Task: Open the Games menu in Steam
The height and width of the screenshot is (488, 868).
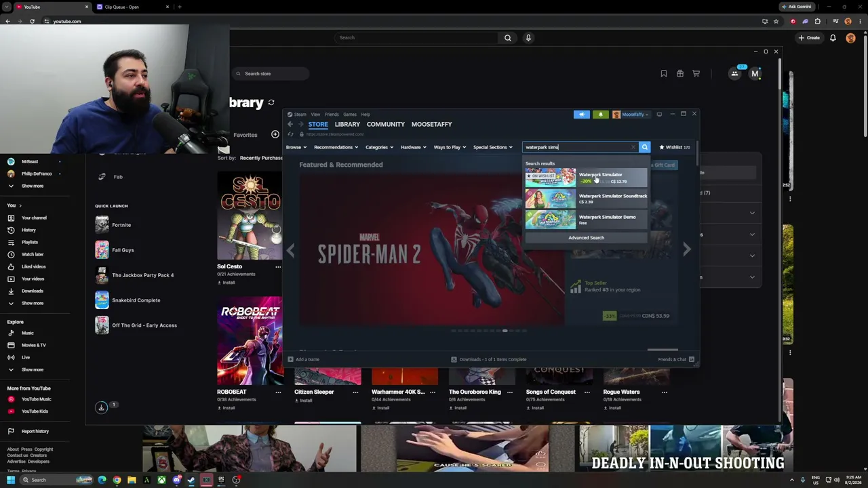Action: click(350, 115)
